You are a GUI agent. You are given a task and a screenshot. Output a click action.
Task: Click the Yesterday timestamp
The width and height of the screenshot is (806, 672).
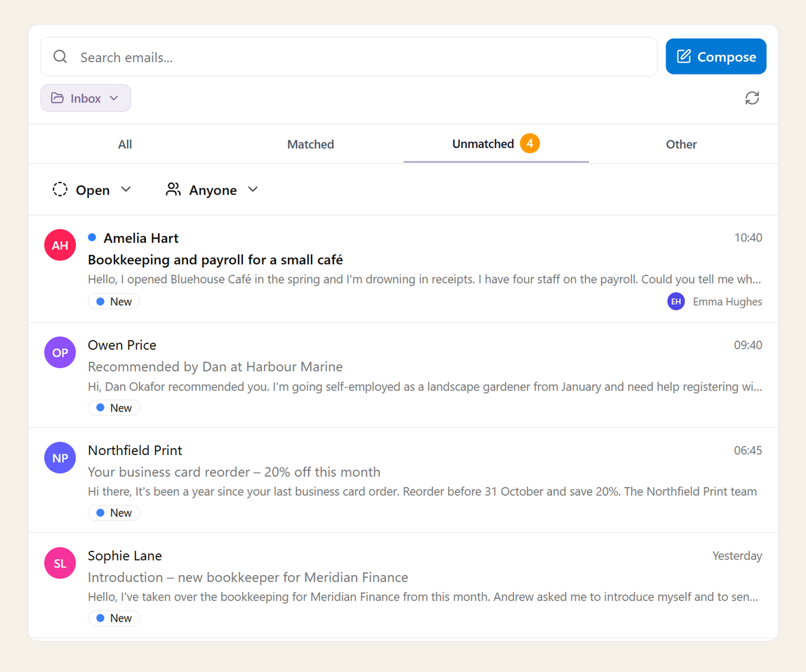(737, 556)
